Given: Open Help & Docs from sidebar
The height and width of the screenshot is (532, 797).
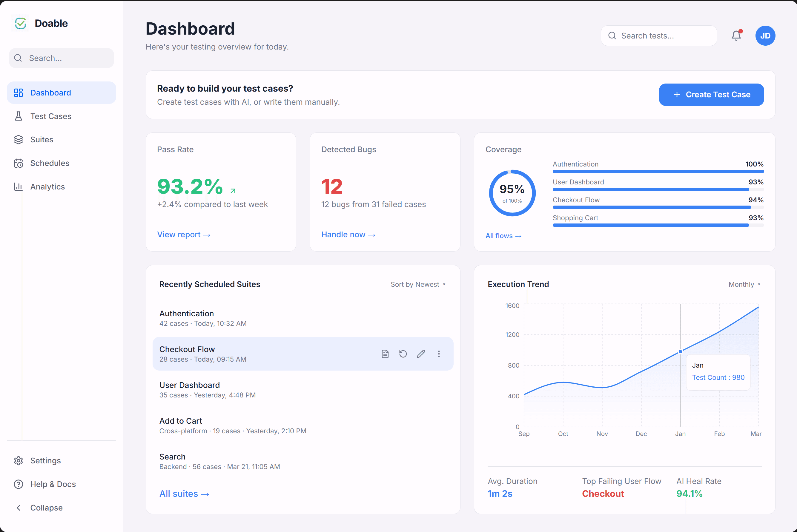Looking at the screenshot, I should point(53,484).
